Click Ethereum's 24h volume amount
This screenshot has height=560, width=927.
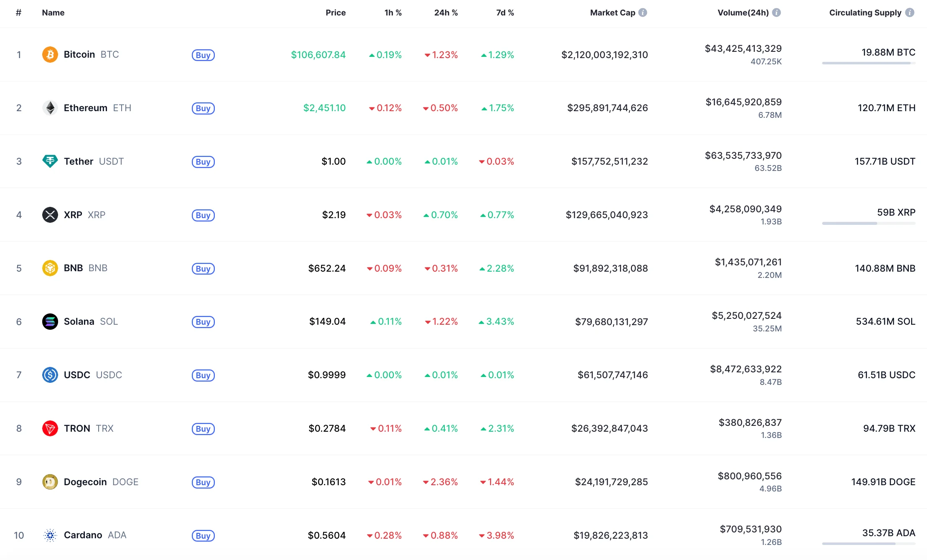pyautogui.click(x=744, y=102)
